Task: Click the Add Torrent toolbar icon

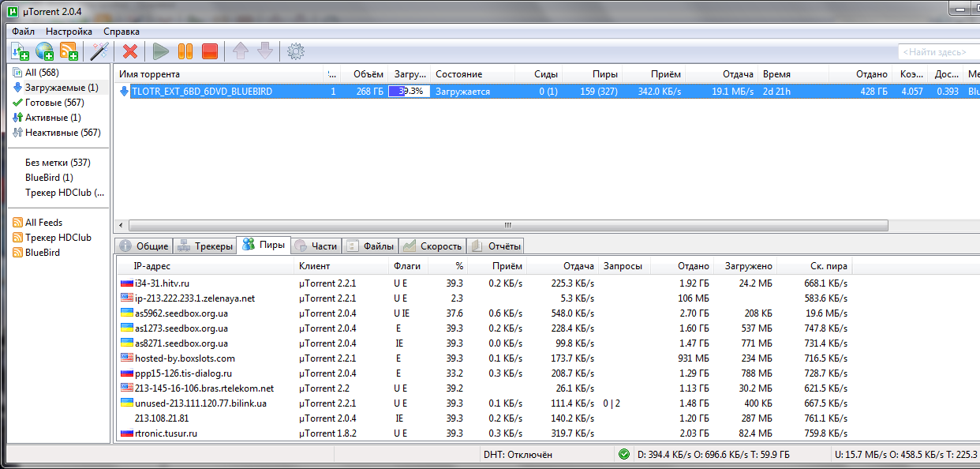Action: 20,51
